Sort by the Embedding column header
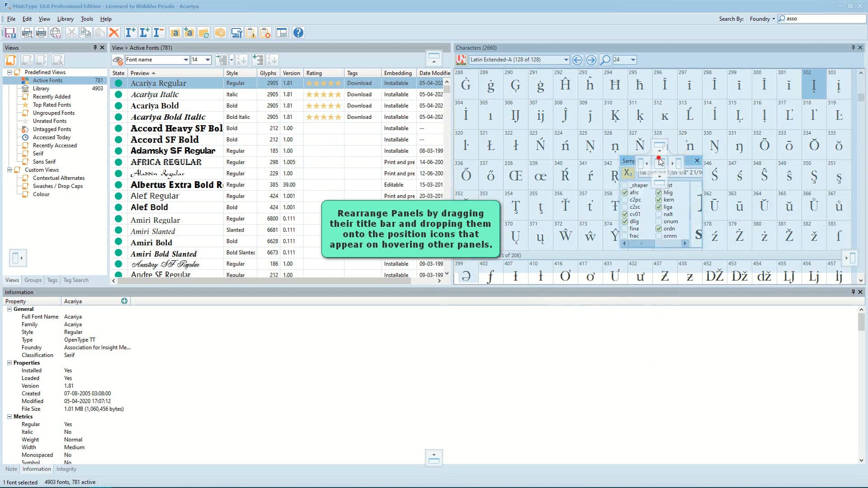Viewport: 868px width, 488px height. (398, 73)
